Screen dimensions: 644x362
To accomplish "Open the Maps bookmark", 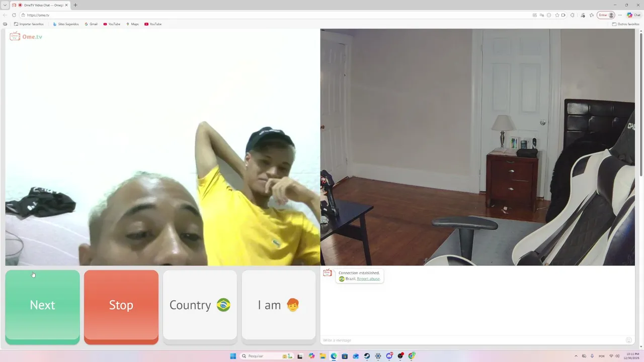I will pyautogui.click(x=132, y=24).
